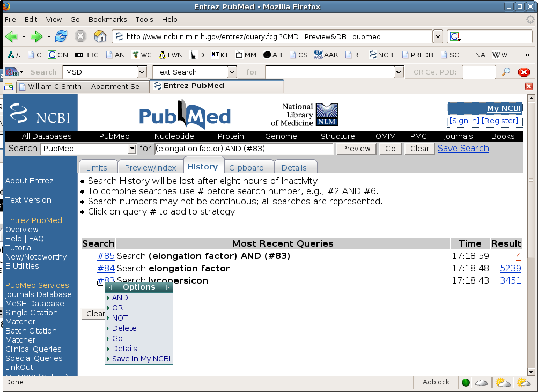The image size is (538, 392).
Task: Click the Back arrow navigation button
Action: (11, 36)
